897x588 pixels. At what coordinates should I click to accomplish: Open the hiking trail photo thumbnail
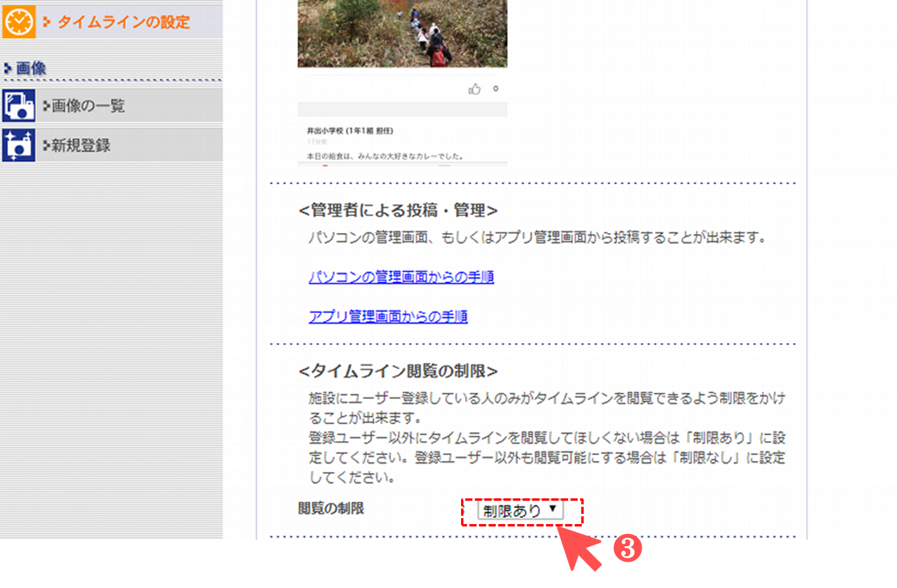(x=402, y=33)
